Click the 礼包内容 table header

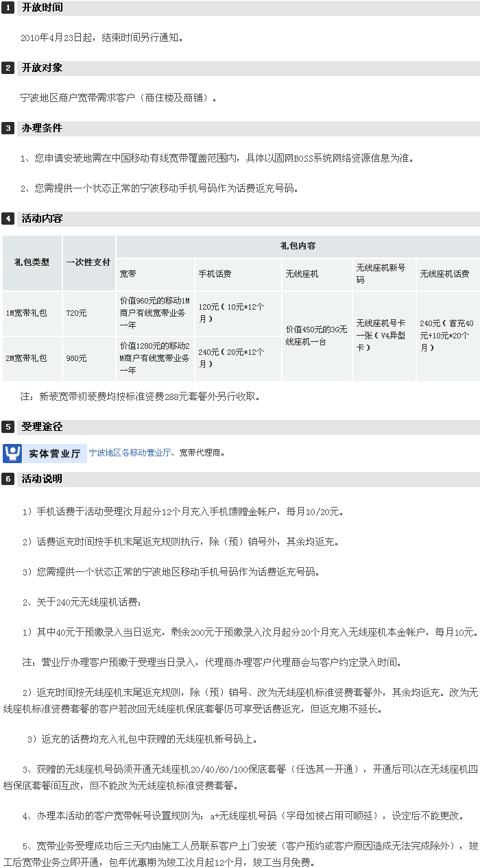pos(298,245)
